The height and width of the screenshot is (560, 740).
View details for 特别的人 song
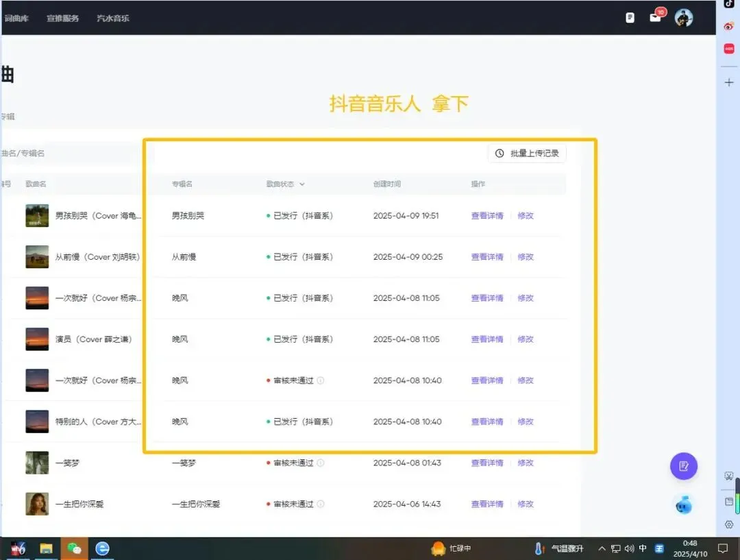[x=487, y=422]
